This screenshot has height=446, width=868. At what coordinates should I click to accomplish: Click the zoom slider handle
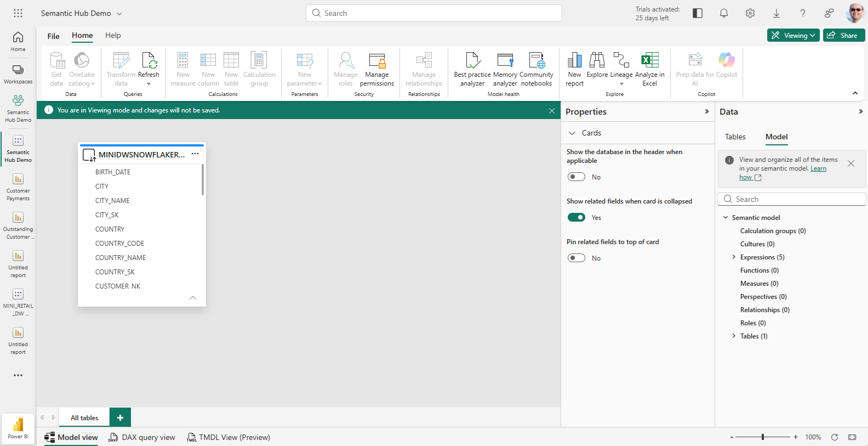763,437
